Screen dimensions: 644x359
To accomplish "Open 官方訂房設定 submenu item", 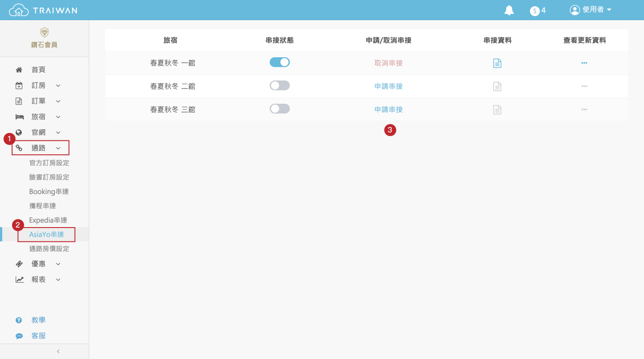I will point(49,163).
